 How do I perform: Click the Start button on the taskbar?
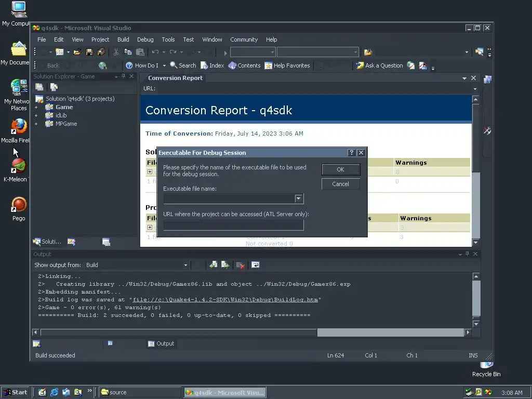(x=15, y=392)
